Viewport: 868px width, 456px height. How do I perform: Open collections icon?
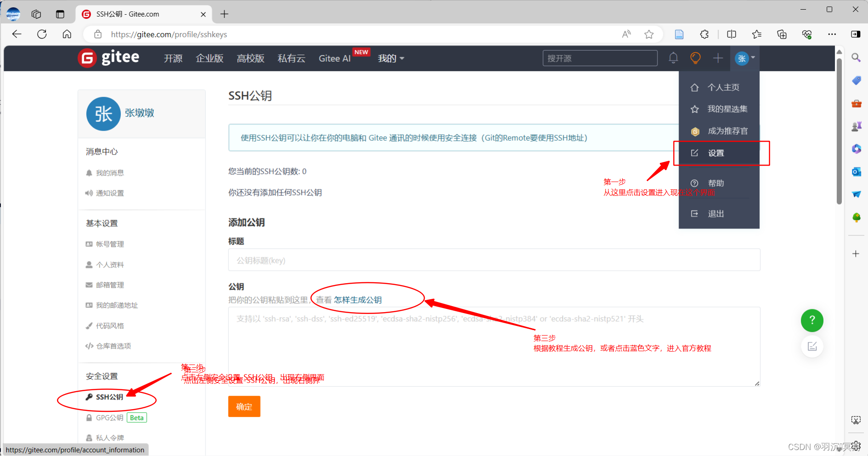point(782,34)
